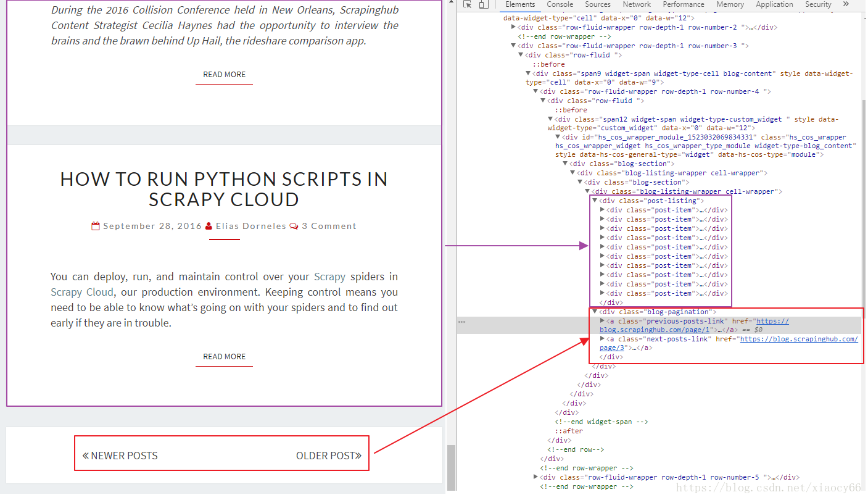
Task: Collapse the row-number-3 div node
Action: click(514, 46)
